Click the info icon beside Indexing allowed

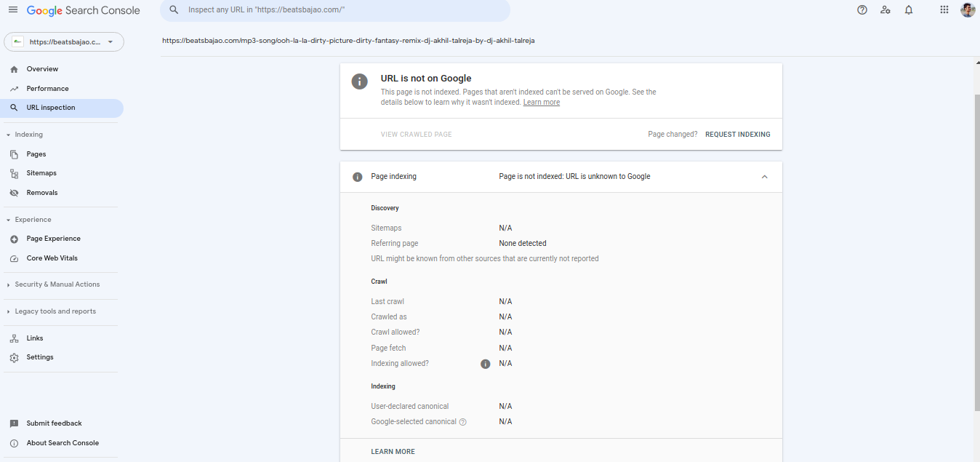(x=486, y=364)
